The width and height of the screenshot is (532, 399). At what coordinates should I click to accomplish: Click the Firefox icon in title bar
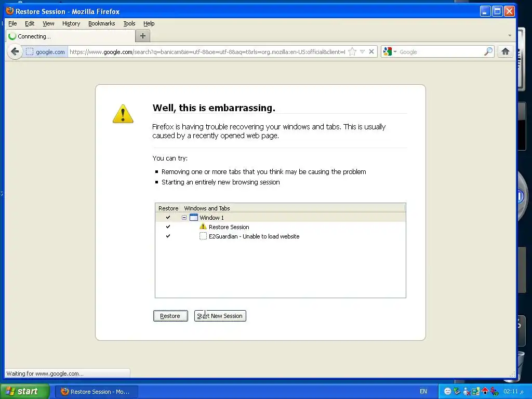(x=10, y=11)
